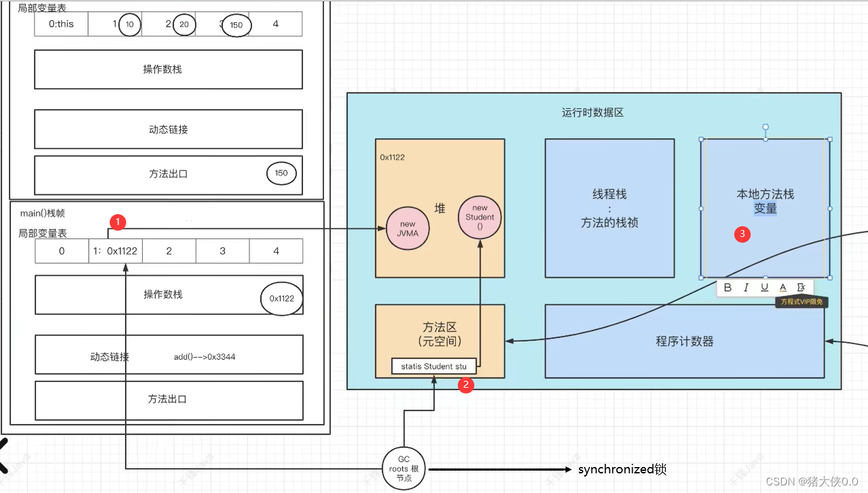This screenshot has width=868, height=493.
Task: Select the upper frame's 操作数栈 box
Action: (x=169, y=69)
